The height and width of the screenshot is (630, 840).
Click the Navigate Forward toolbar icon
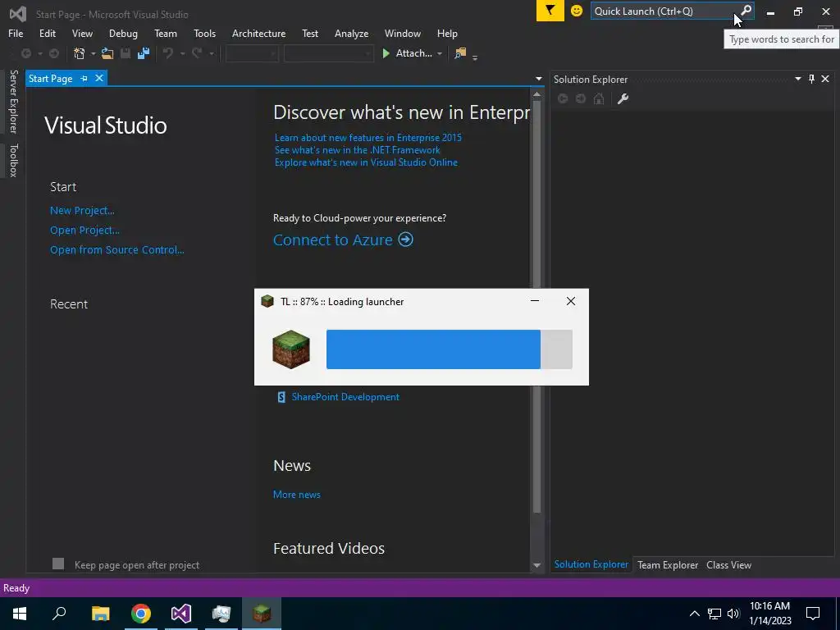tap(53, 53)
